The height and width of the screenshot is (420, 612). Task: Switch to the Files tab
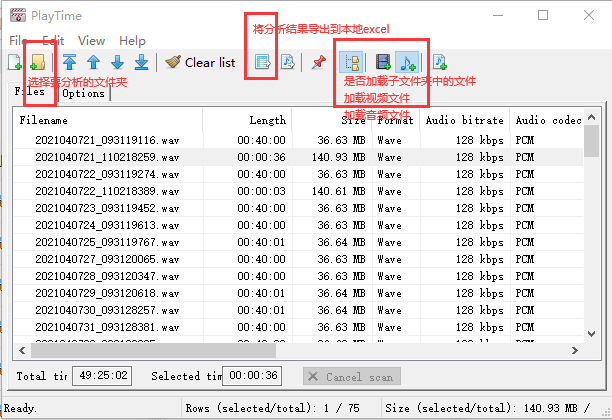tap(30, 92)
